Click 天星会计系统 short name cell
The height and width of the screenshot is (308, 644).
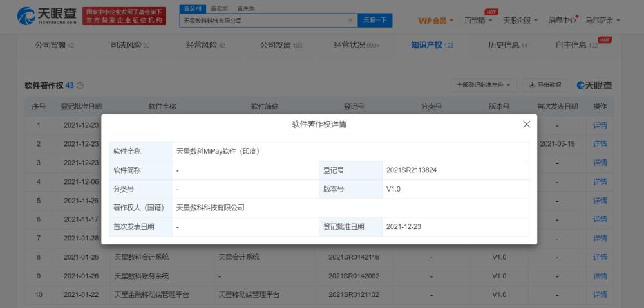point(239,257)
